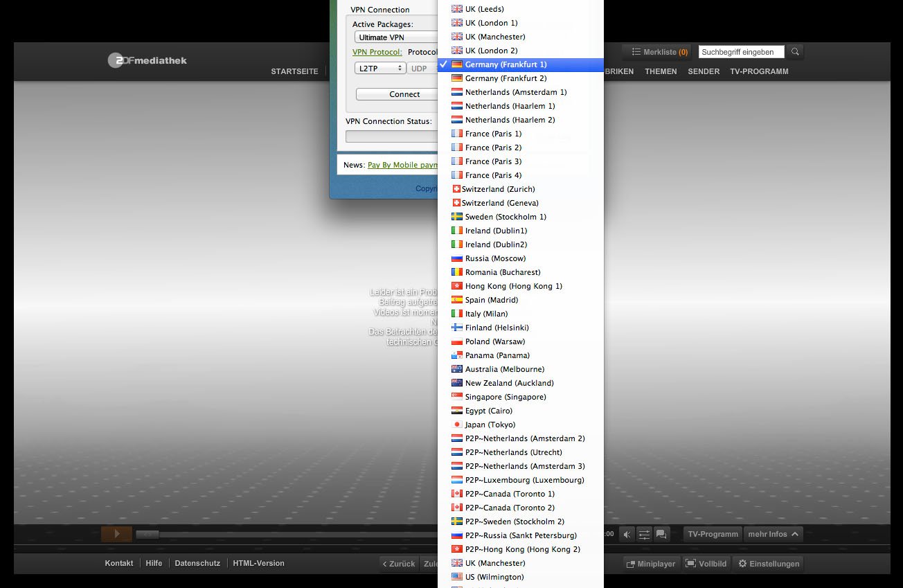Switch to Vollbild fullscreen mode
The height and width of the screenshot is (588, 903).
pos(706,564)
